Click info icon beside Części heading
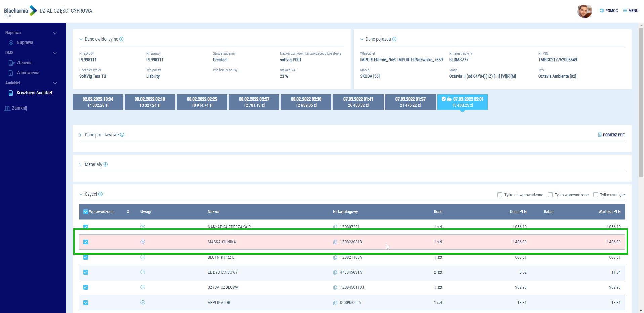This screenshot has width=644, height=313. [x=100, y=194]
